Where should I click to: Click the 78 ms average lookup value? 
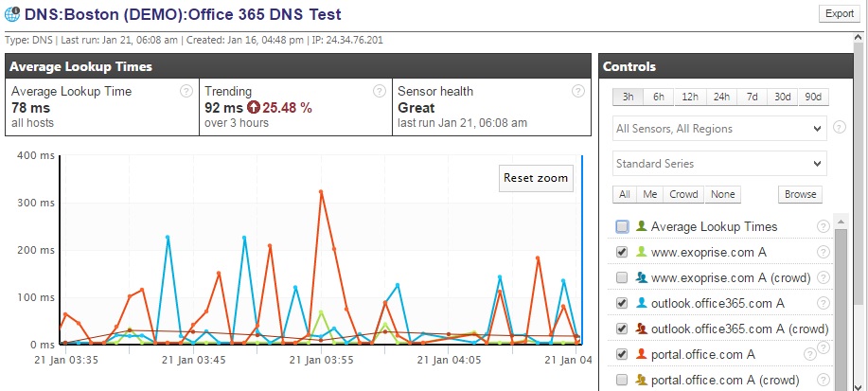30,108
